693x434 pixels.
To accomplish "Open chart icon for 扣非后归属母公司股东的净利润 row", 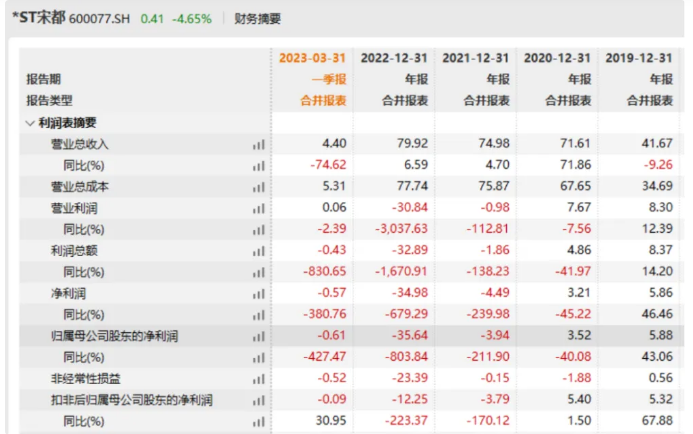I will click(x=259, y=401).
